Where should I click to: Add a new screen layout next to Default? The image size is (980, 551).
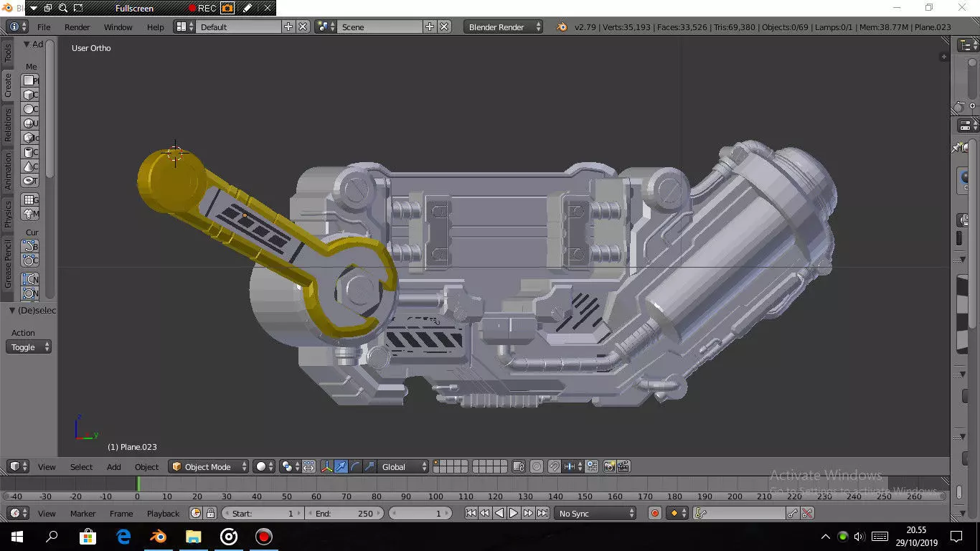pos(288,27)
